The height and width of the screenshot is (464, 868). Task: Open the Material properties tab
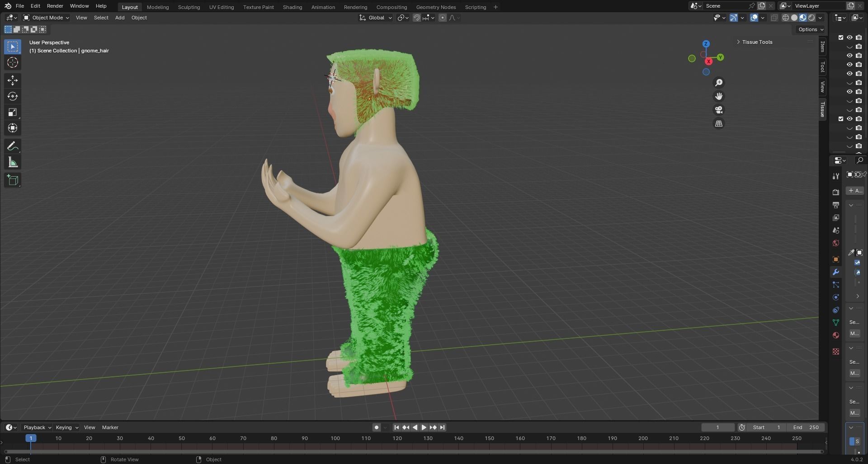coord(835,335)
